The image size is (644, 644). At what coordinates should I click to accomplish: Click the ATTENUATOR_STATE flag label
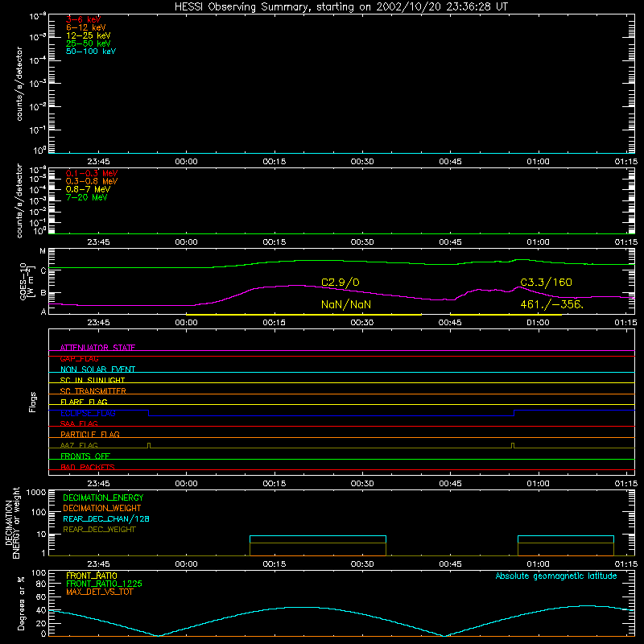coord(97,348)
